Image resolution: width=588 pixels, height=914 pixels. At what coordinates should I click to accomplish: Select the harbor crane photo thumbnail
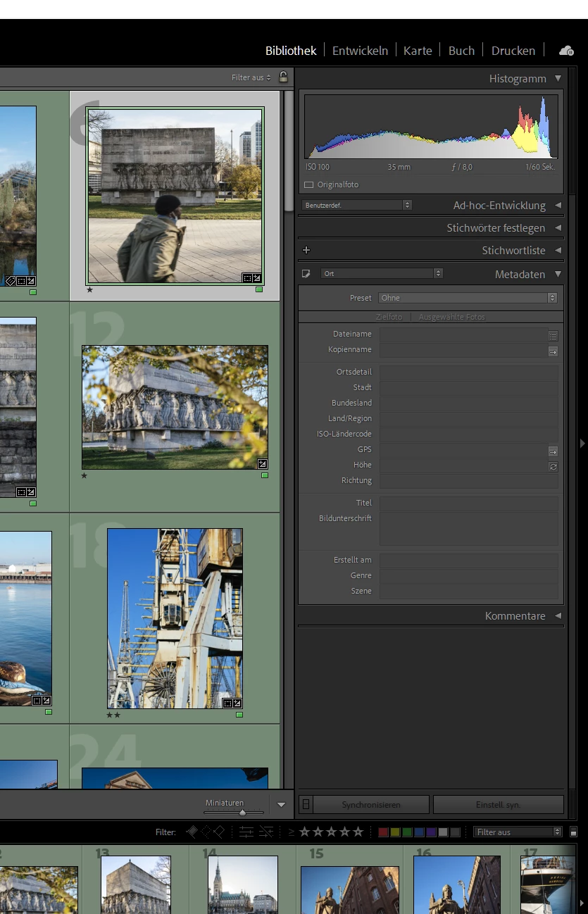(x=175, y=618)
